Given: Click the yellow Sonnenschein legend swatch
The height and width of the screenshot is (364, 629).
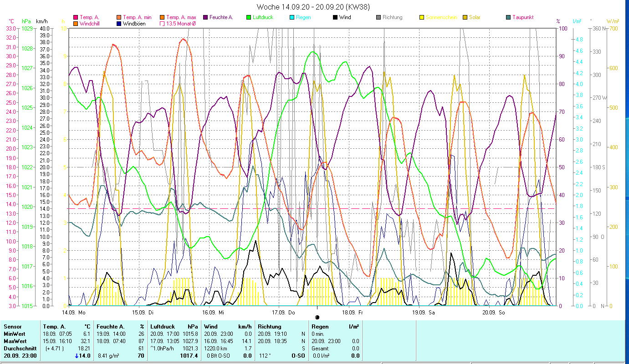Looking at the screenshot, I should point(421,17).
